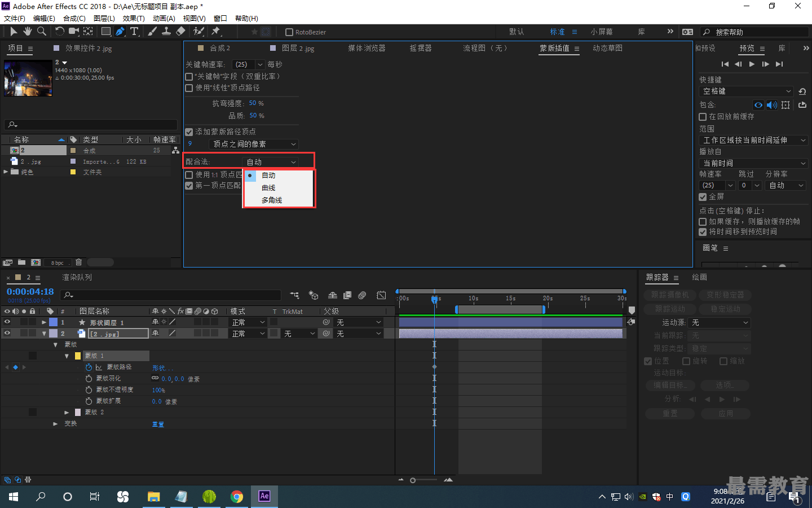
Task: Uncheck 第一顶点匹配 checkbox
Action: click(189, 186)
